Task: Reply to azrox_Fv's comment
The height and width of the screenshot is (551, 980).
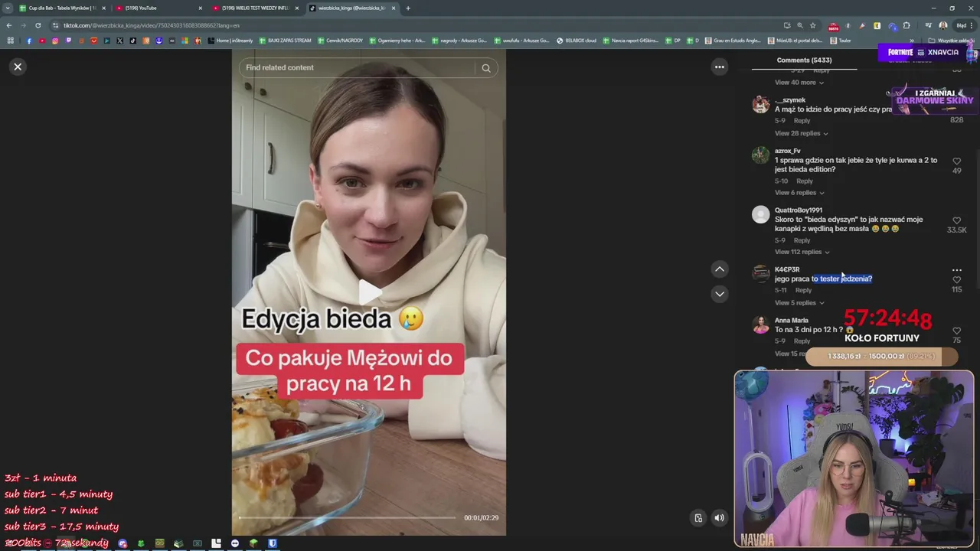Action: point(805,181)
